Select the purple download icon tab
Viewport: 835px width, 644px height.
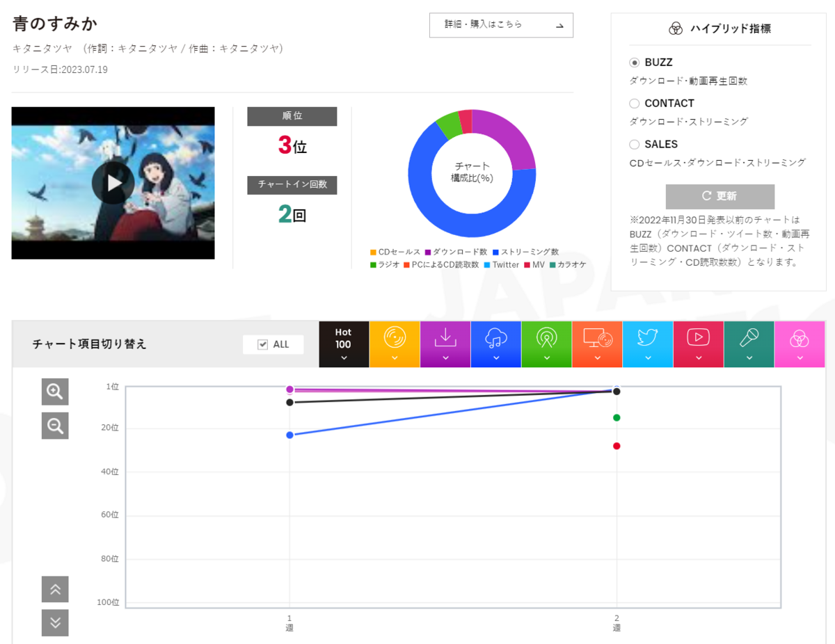tap(445, 344)
